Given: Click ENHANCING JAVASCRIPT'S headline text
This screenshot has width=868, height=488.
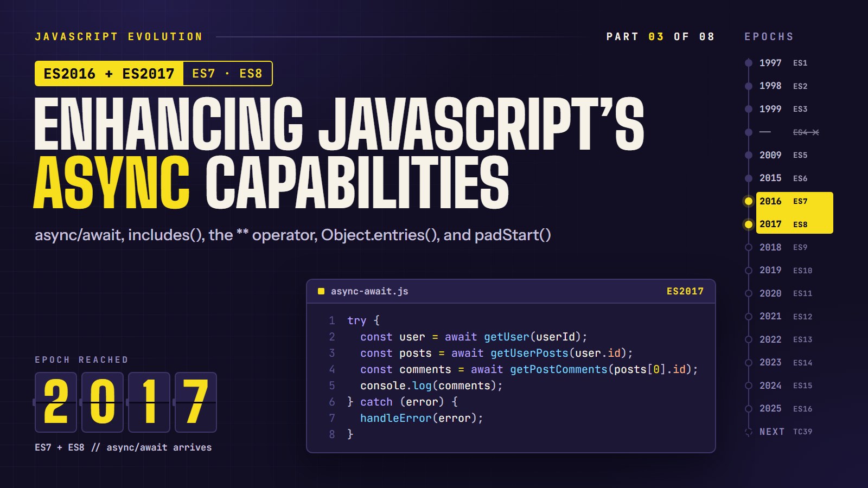Looking at the screenshot, I should [x=339, y=124].
